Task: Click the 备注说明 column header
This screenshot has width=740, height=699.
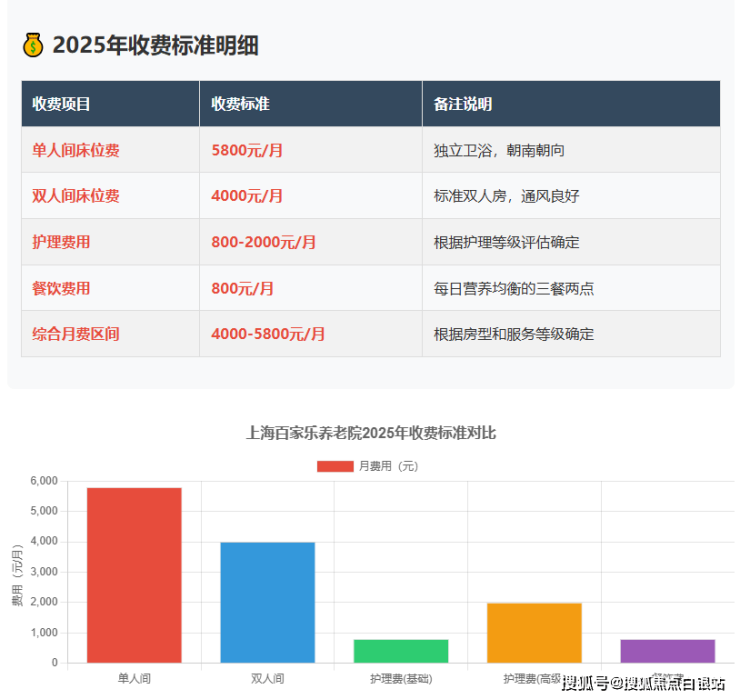Action: click(x=462, y=104)
